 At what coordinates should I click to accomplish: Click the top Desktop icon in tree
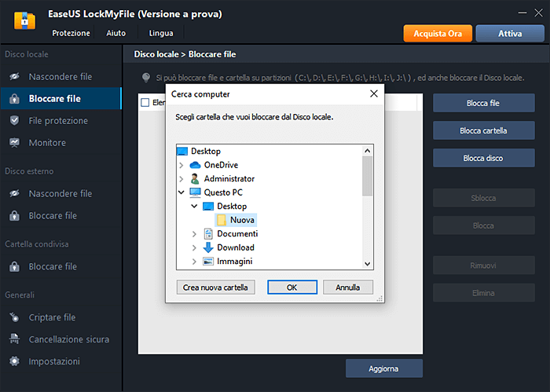[182, 151]
